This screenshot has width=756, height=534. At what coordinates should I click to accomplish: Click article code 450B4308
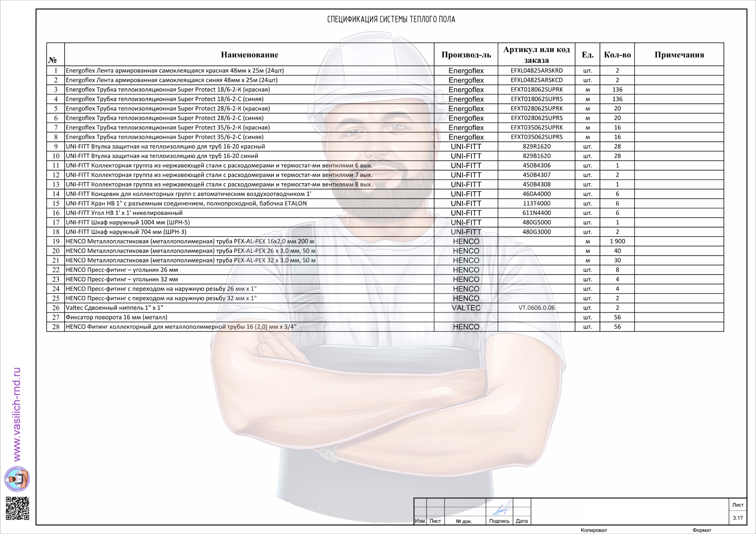[536, 184]
